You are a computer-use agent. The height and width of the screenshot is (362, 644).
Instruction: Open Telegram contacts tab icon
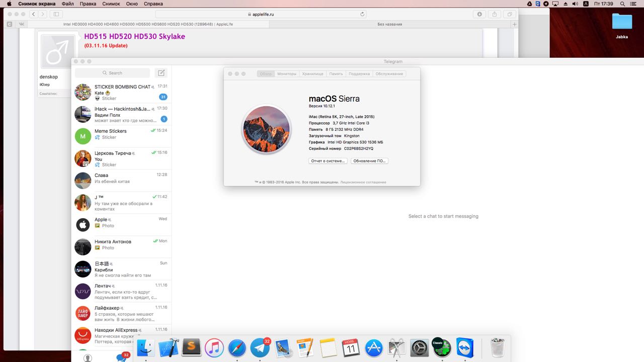click(88, 357)
